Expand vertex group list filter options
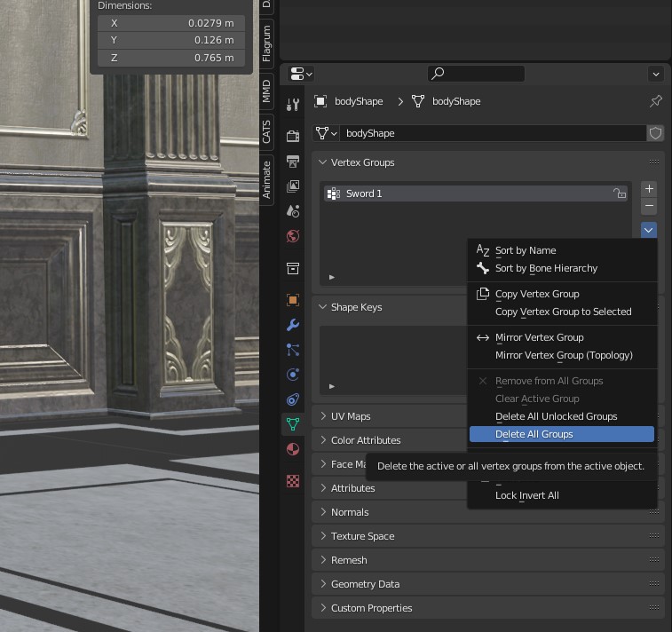The height and width of the screenshot is (632, 672). coord(332,277)
